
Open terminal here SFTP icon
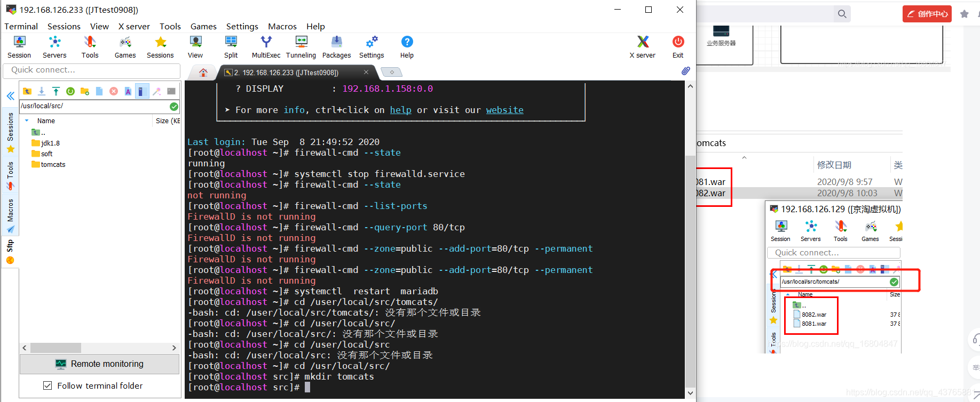click(x=171, y=91)
